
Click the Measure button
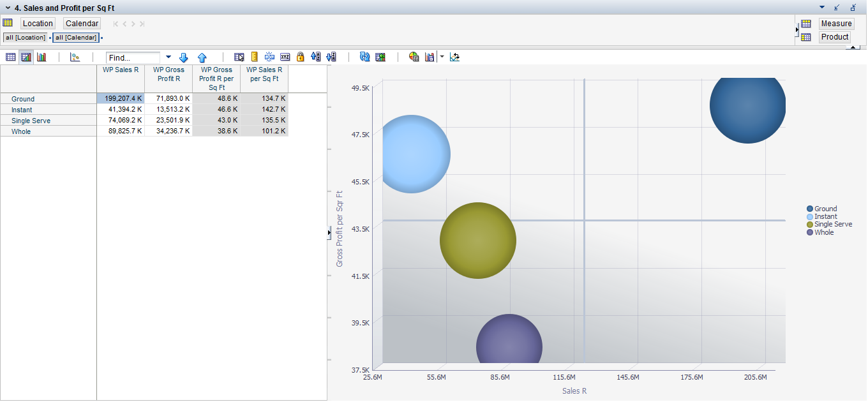[x=836, y=23]
